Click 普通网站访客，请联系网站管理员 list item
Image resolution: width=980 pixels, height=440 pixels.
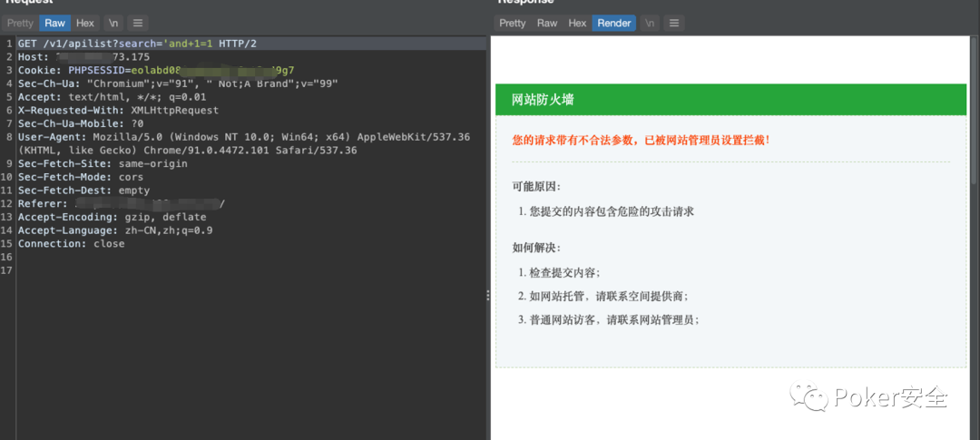pyautogui.click(x=614, y=320)
